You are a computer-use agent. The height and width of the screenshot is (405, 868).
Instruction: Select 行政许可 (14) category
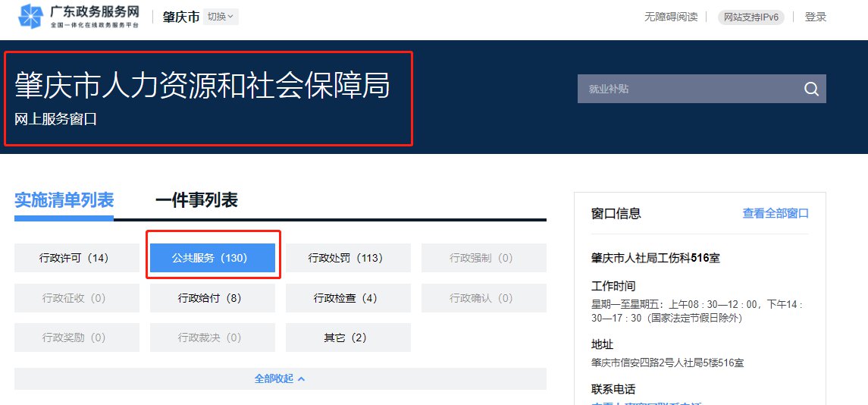point(77,258)
